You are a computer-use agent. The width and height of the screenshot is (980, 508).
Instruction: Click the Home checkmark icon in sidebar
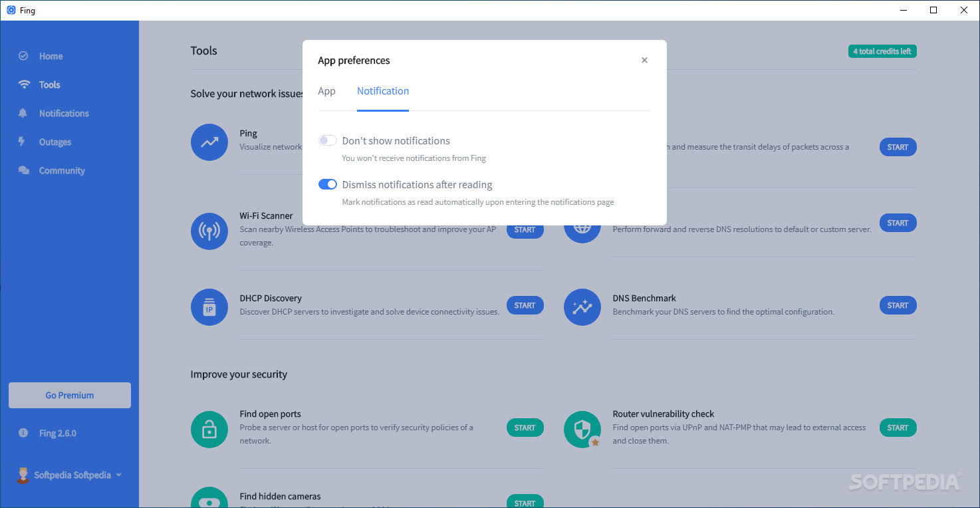[x=23, y=56]
